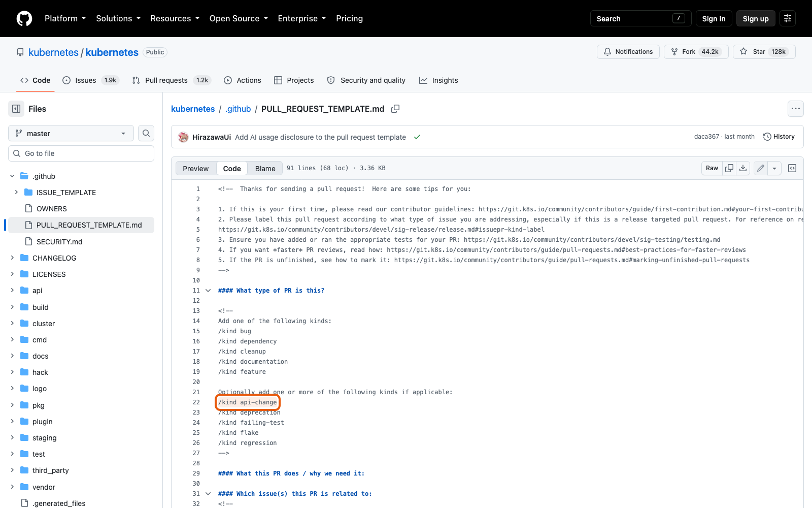The height and width of the screenshot is (508, 812).
Task: Go to the Actions tab
Action: (x=243, y=80)
